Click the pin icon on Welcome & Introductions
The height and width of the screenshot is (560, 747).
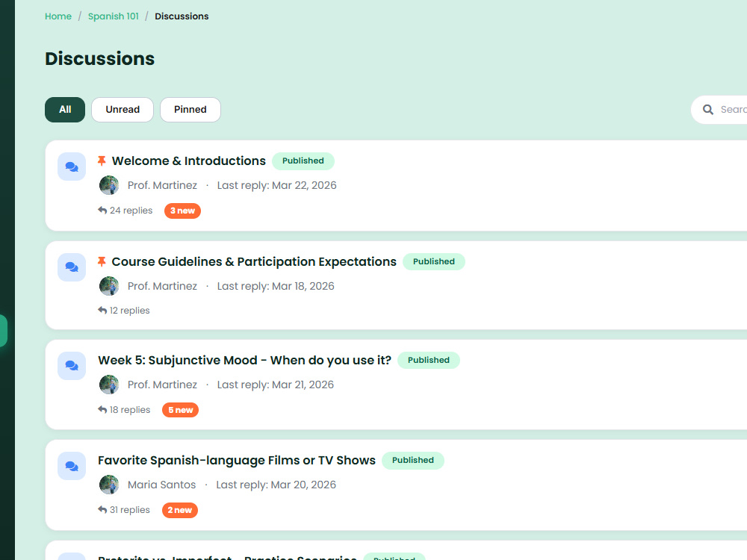102,161
